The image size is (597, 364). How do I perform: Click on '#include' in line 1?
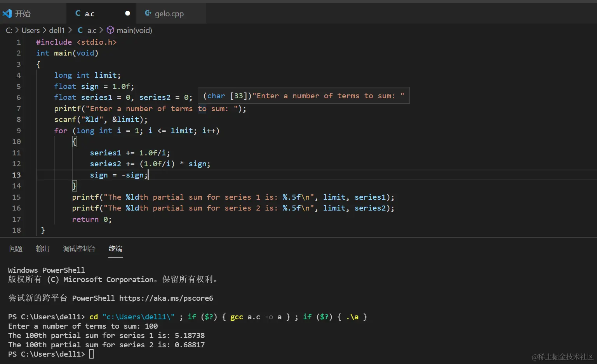54,42
